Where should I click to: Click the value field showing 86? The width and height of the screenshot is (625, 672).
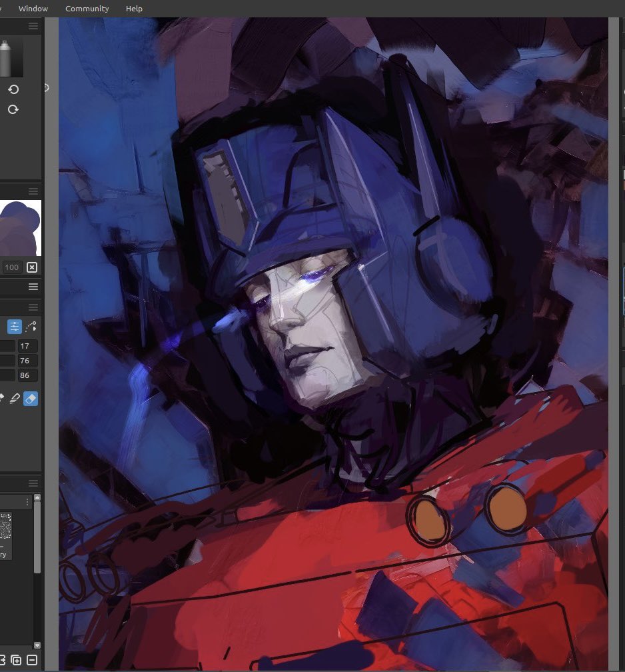click(x=27, y=375)
